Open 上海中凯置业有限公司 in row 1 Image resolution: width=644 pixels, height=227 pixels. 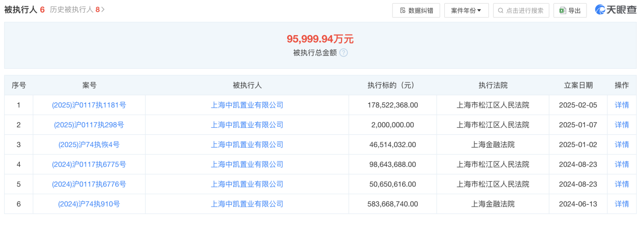click(247, 105)
